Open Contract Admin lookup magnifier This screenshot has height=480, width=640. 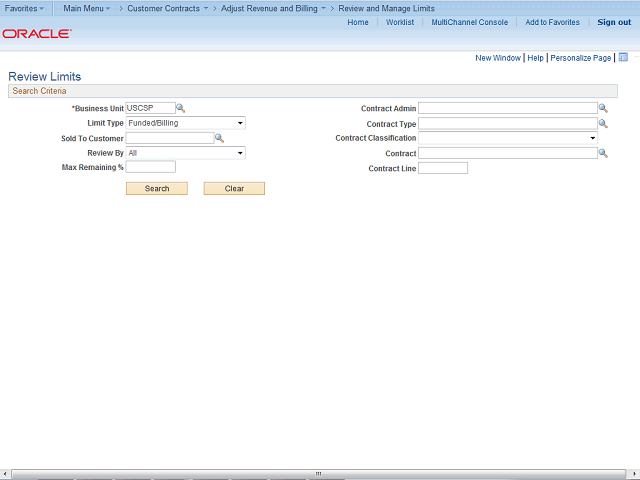pos(603,108)
